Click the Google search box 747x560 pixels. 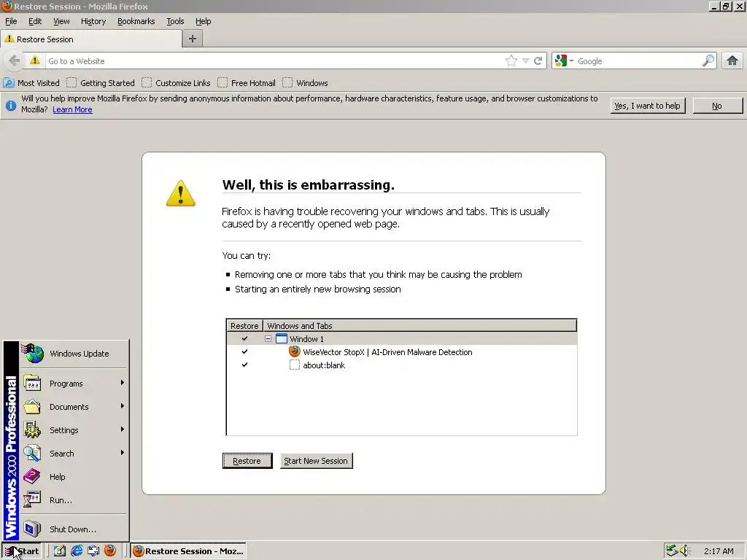pyautogui.click(x=638, y=61)
